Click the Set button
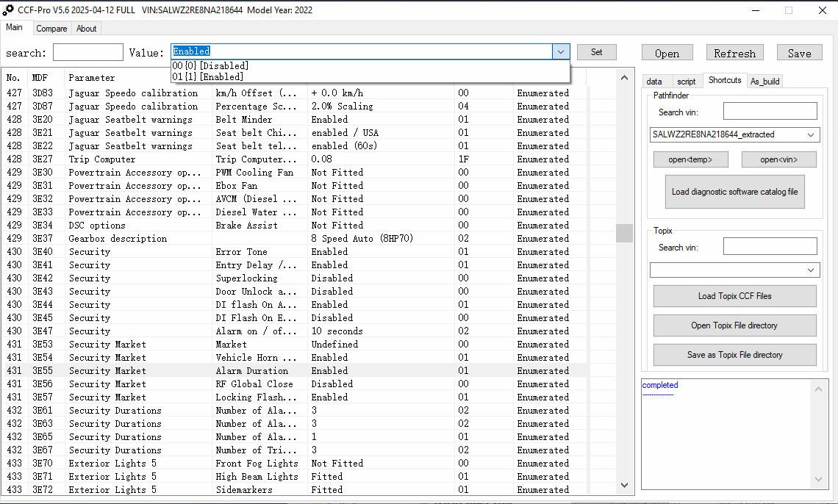Viewport: 838px width, 504px height. [x=596, y=51]
